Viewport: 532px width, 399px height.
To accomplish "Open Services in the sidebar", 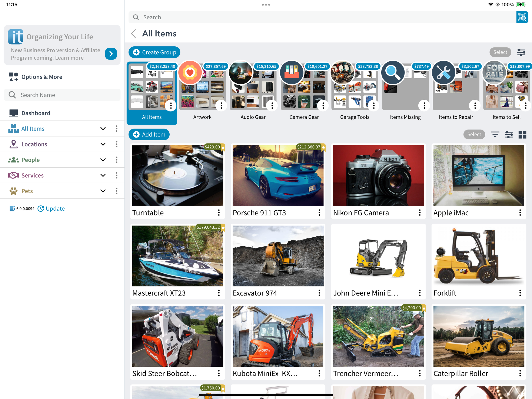I will coord(33,175).
